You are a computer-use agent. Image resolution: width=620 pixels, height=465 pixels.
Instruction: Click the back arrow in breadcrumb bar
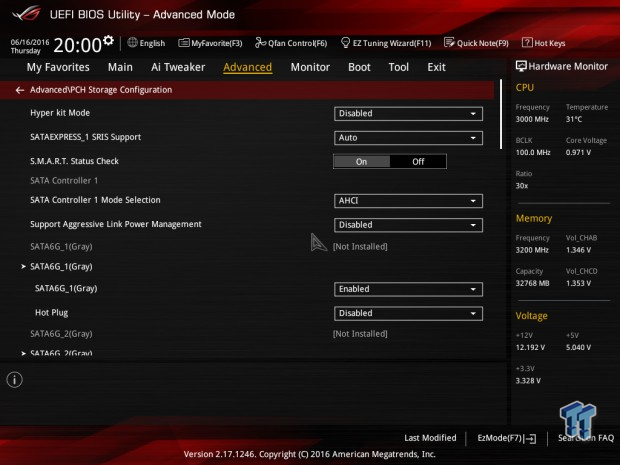(x=20, y=90)
